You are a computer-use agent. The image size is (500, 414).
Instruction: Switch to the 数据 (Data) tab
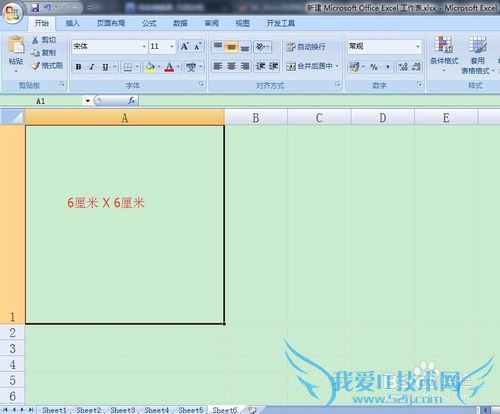180,23
